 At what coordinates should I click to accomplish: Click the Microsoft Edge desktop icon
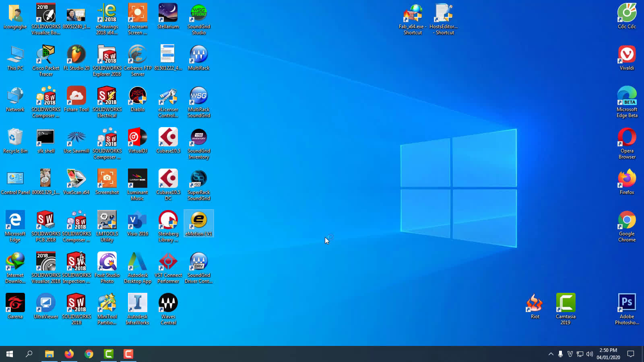point(15,226)
